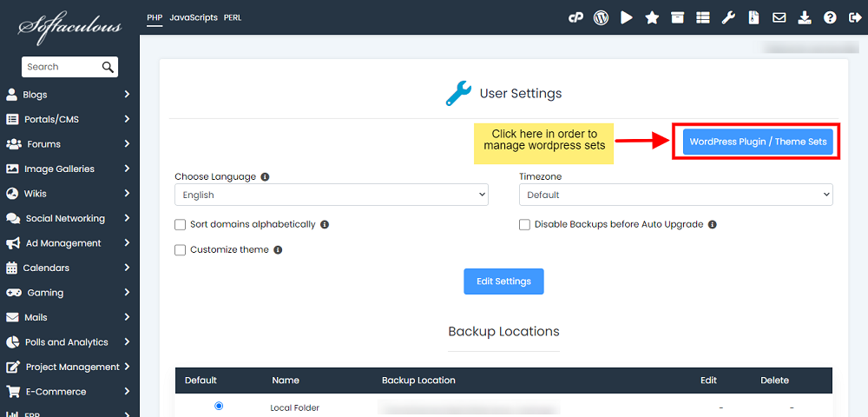This screenshot has height=417, width=868.
Task: Open the backups archive box icon
Action: tap(677, 17)
